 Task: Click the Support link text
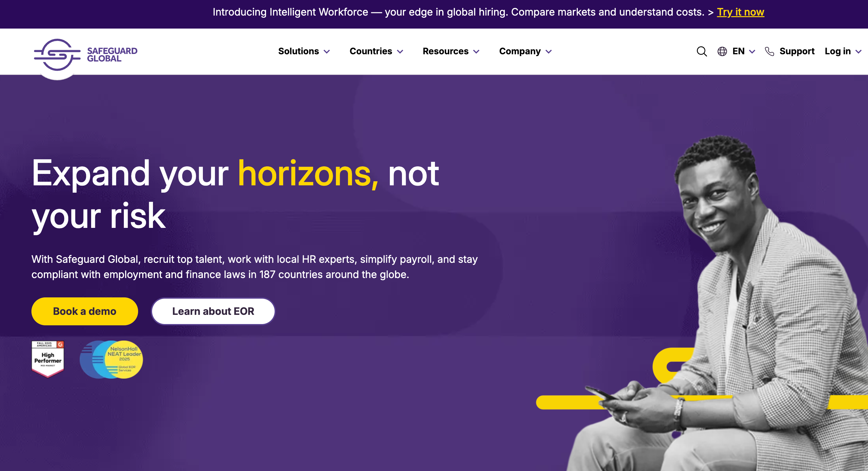pos(797,51)
